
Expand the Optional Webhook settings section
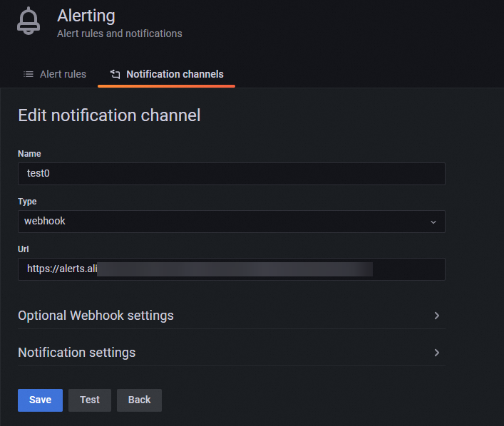point(96,316)
